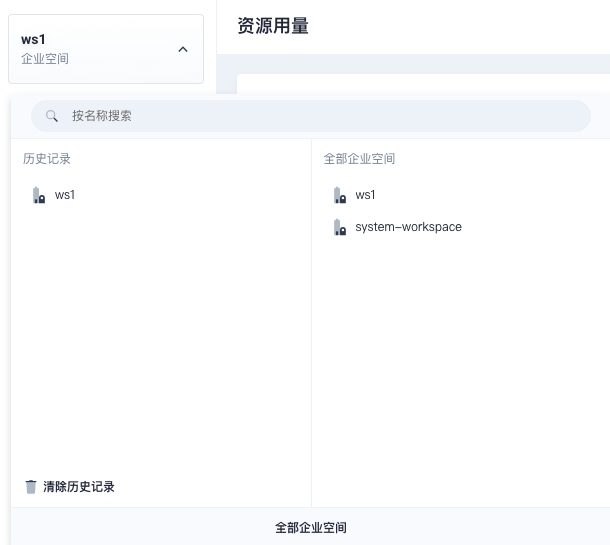The height and width of the screenshot is (545, 610).
Task: Click the trash can icon
Action: point(31,487)
